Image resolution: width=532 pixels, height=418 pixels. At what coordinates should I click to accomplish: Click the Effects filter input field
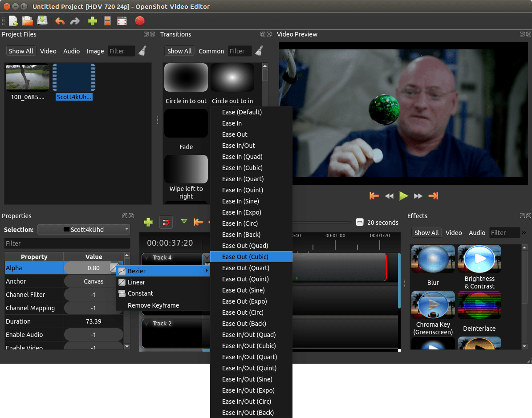[x=504, y=233]
